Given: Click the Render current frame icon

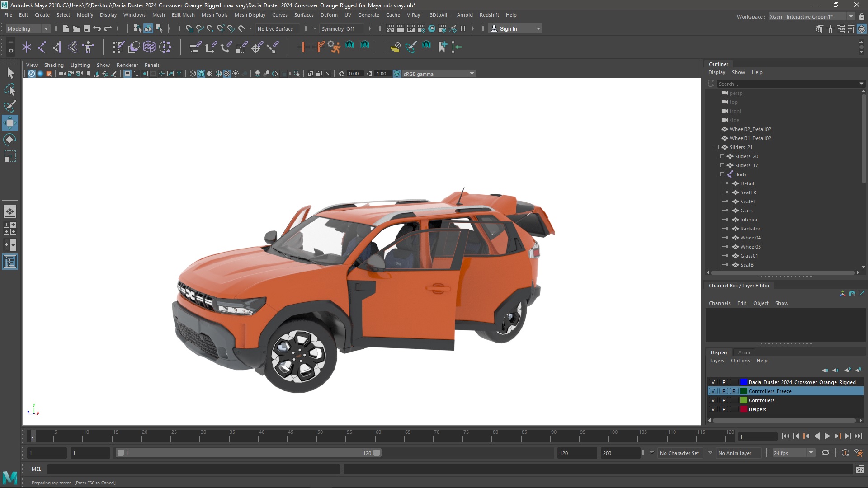Looking at the screenshot, I should tap(401, 28).
